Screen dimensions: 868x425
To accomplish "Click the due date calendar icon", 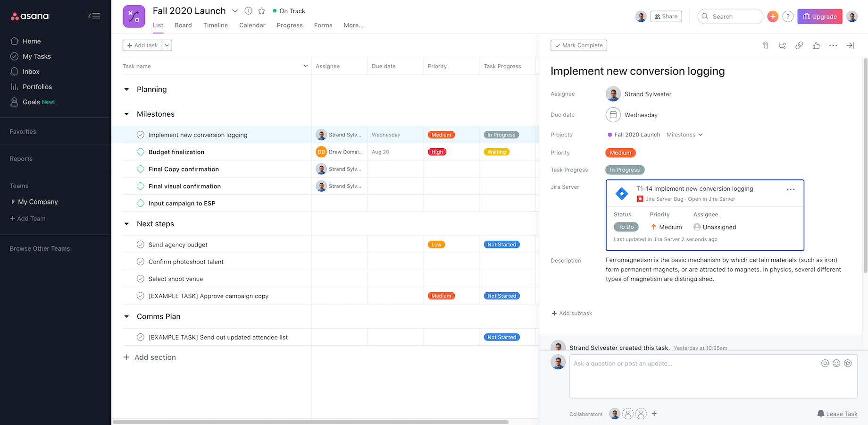I will pos(613,115).
